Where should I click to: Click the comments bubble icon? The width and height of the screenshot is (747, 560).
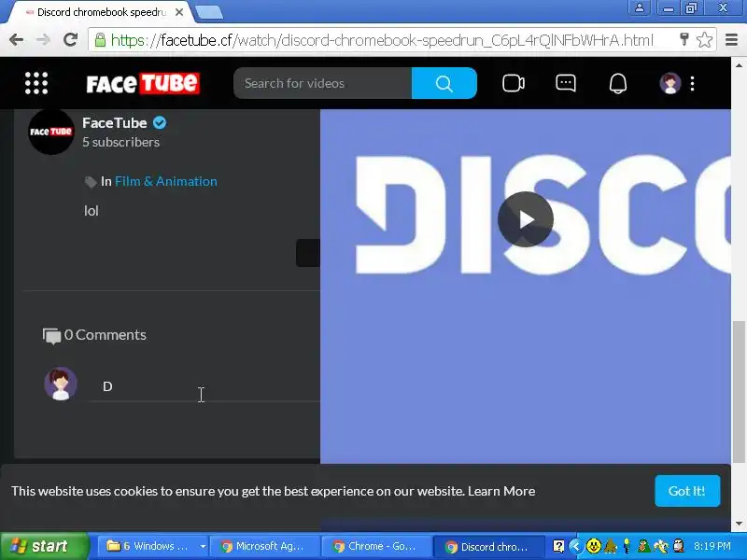click(51, 336)
